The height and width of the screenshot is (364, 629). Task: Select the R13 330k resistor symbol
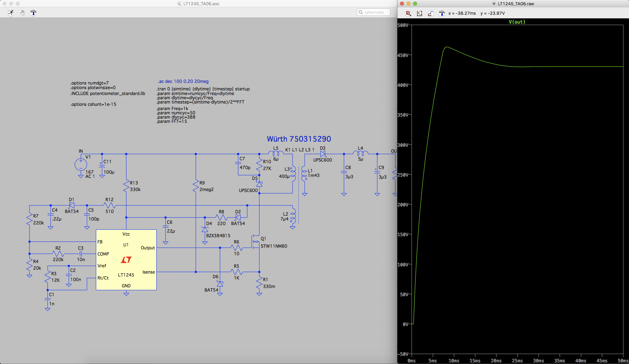tap(126, 186)
